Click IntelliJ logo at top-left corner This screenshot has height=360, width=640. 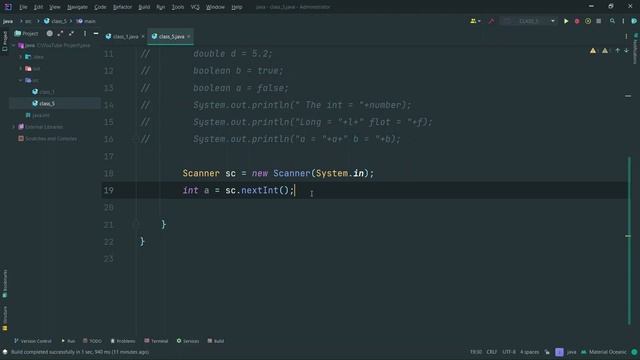[8, 7]
